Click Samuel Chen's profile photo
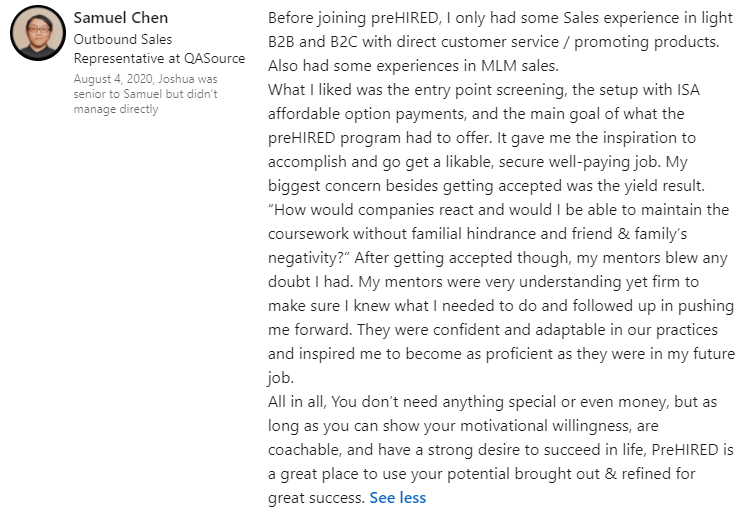This screenshot has width=751, height=512. [38, 33]
